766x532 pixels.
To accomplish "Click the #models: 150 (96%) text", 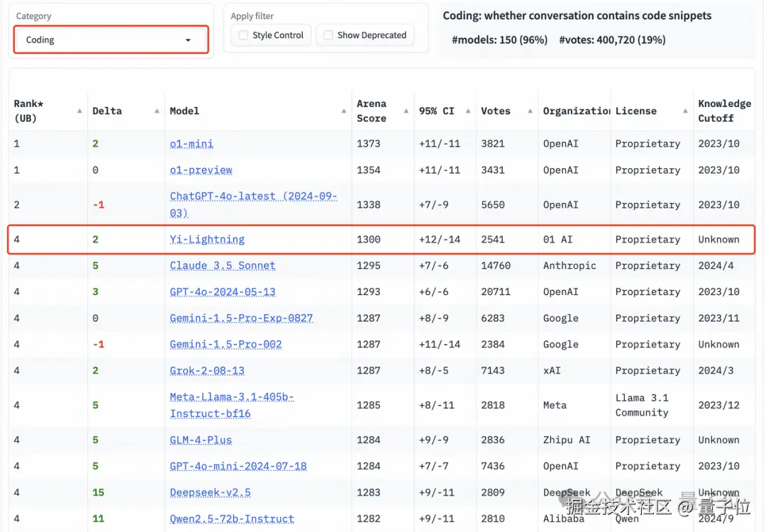I will [x=500, y=40].
